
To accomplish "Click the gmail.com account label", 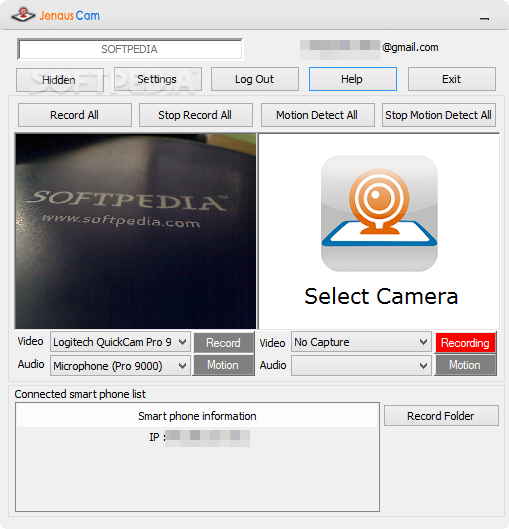I will pyautogui.click(x=410, y=47).
